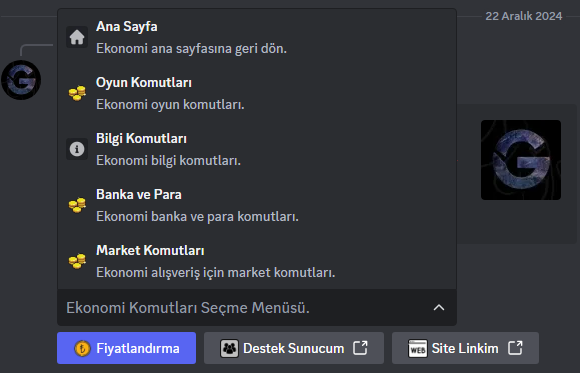
Task: Click the coins icon beside Oyun Komutları
Action: click(x=77, y=93)
